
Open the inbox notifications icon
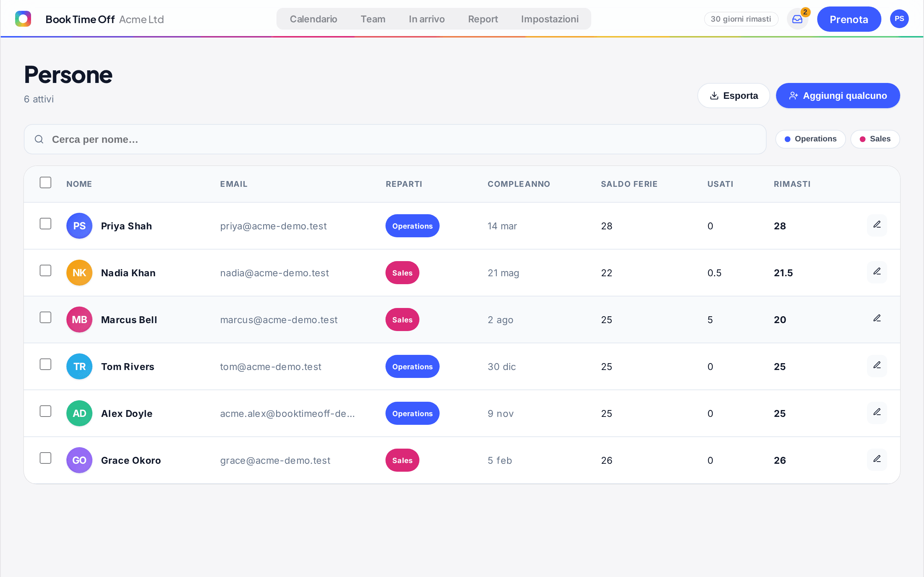(x=797, y=19)
